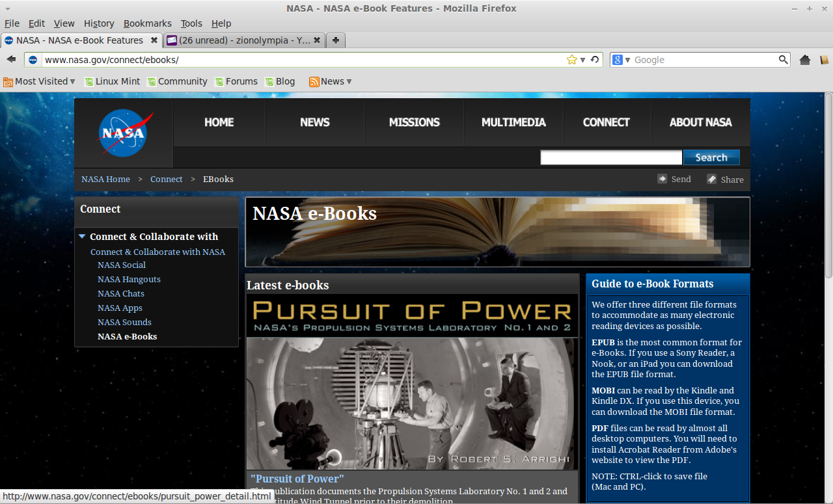Open the File menu
This screenshot has width=833, height=504.
click(x=12, y=23)
